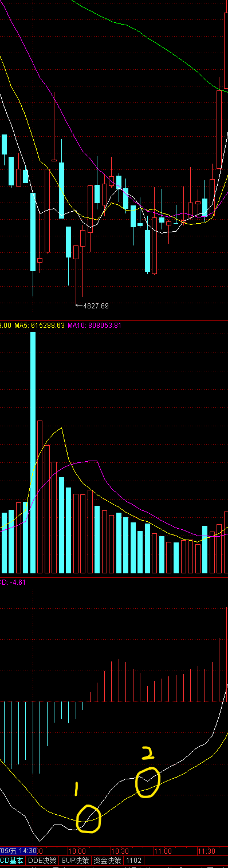Viewport: 228px width, 868px height.
Task: Open the DDE决策 indicator tab
Action: [42, 860]
